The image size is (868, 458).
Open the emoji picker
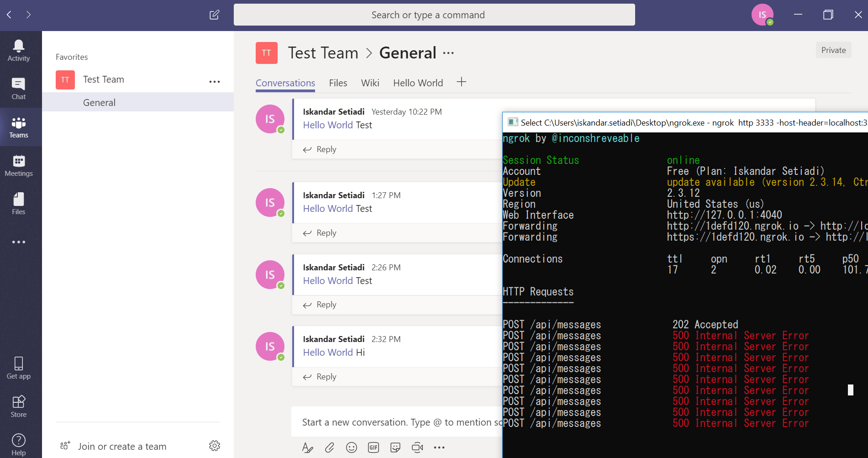coord(352,447)
